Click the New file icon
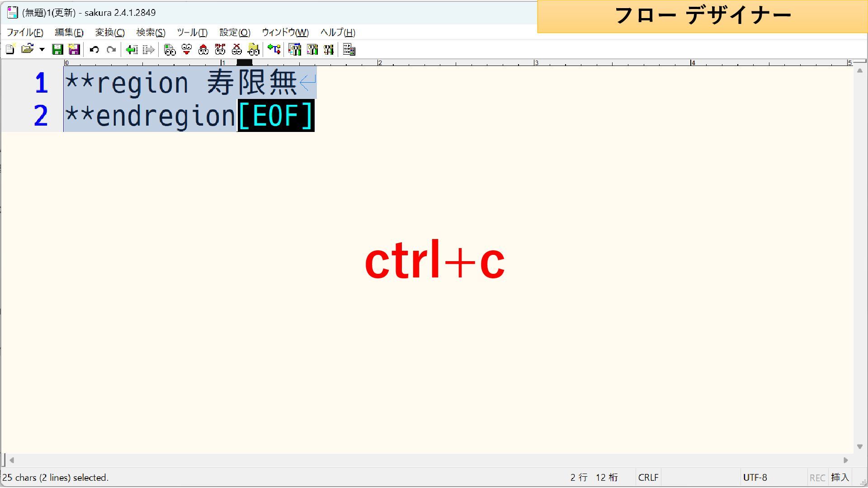This screenshot has height=488, width=868. tap(10, 49)
